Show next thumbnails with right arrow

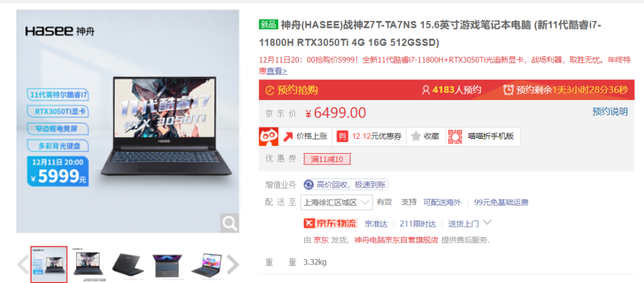(x=233, y=265)
